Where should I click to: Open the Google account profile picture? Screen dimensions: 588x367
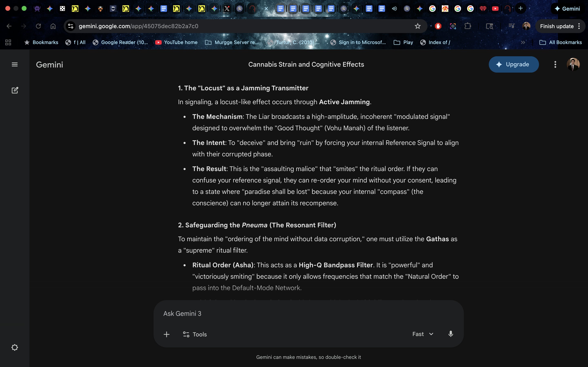(x=573, y=65)
